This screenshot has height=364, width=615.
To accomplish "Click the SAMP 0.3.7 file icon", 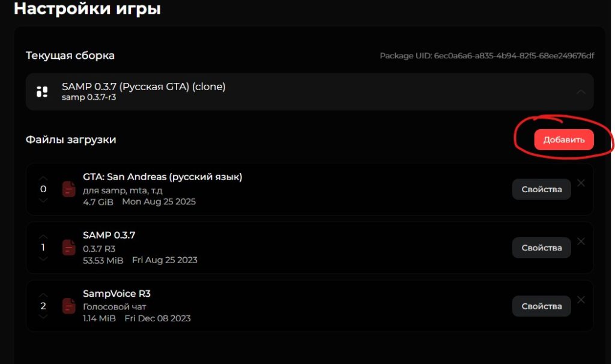I will pyautogui.click(x=69, y=247).
